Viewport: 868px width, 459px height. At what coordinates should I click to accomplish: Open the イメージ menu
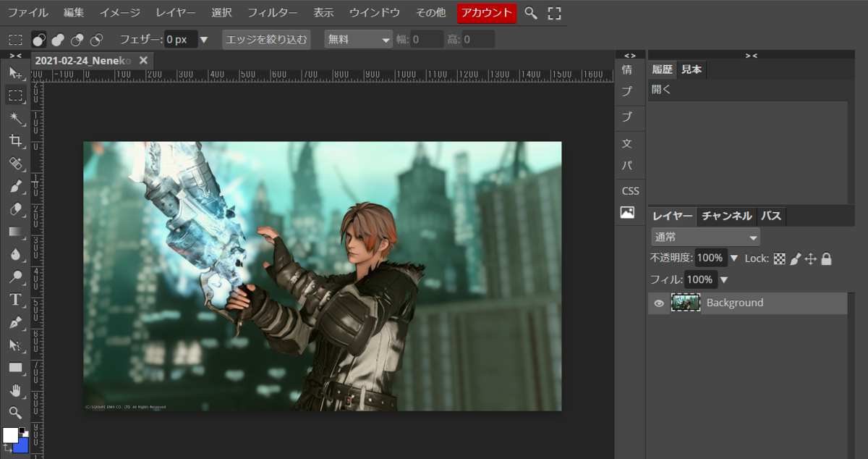(120, 13)
